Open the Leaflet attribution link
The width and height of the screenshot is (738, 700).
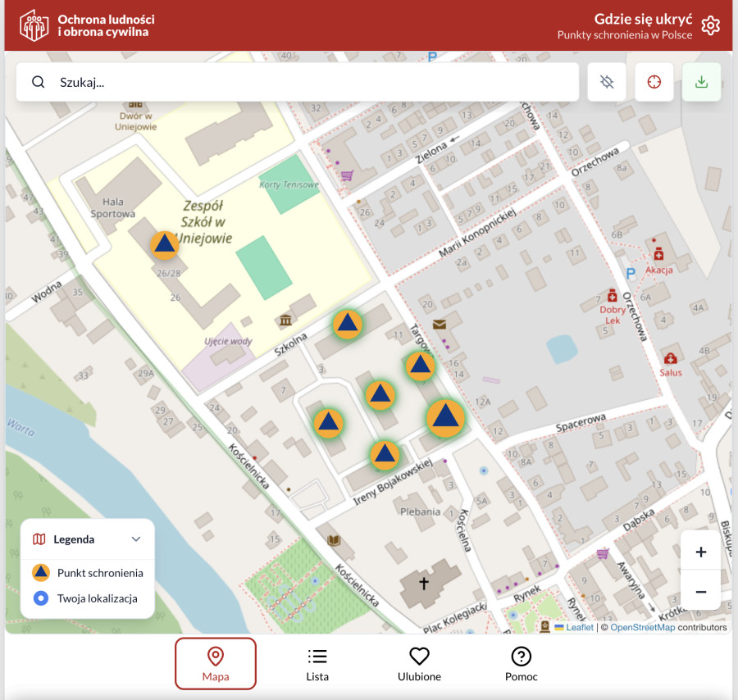579,628
